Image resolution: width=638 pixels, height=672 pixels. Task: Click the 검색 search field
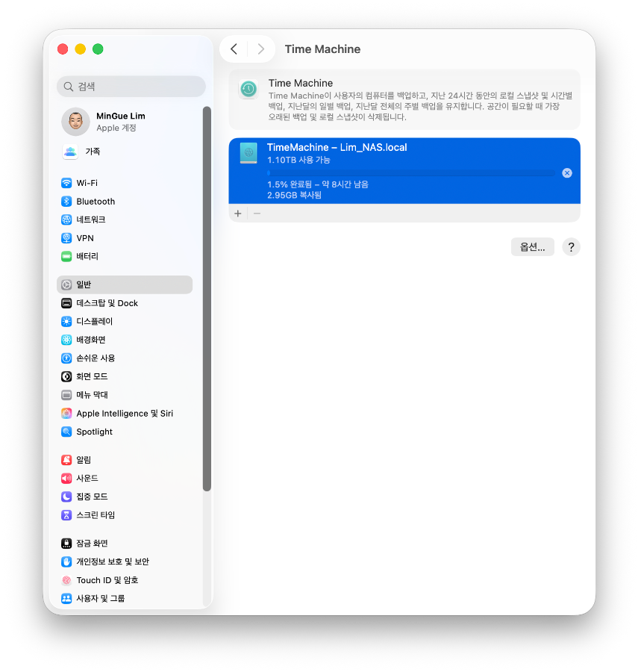[x=131, y=87]
